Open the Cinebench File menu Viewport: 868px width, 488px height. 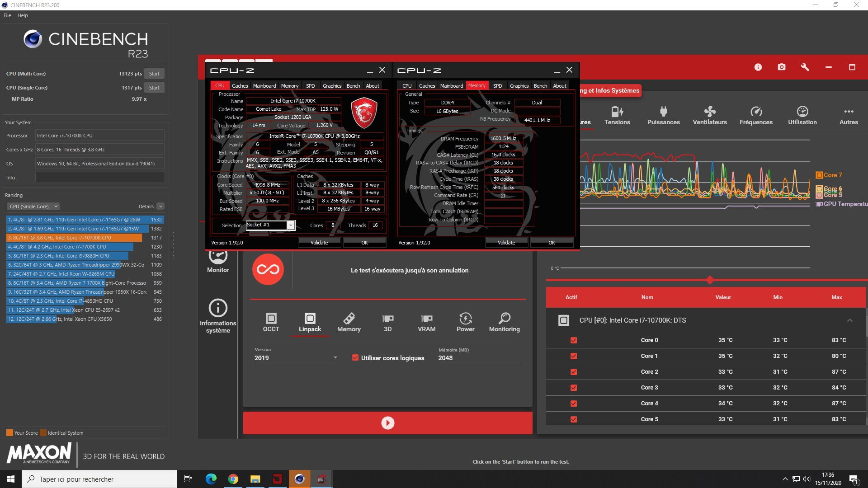7,15
